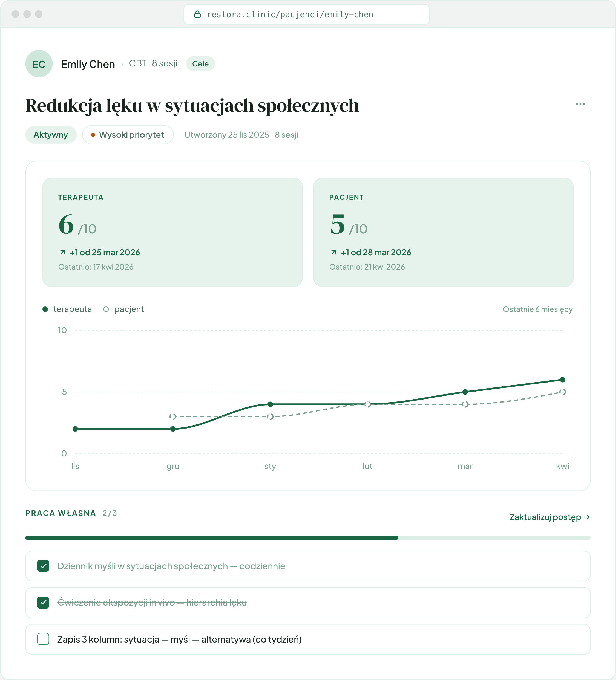Click the goal title Redukcja lęku heading

(192, 106)
